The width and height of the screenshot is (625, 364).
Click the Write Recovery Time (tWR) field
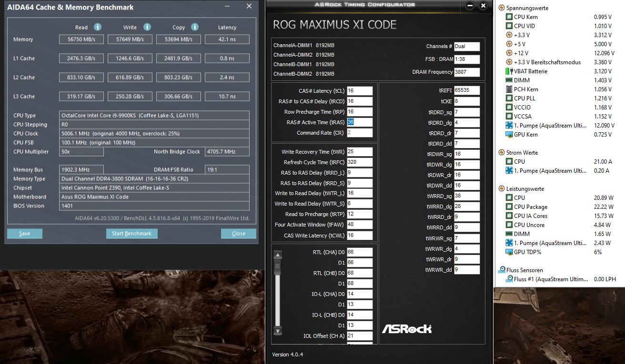click(x=360, y=152)
